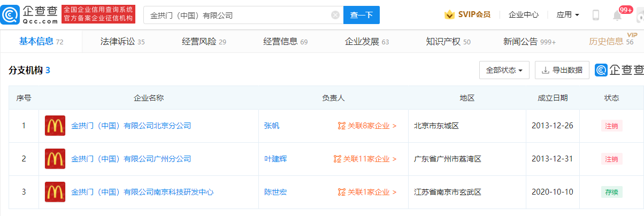Open the 经营风险 tab

[204, 41]
